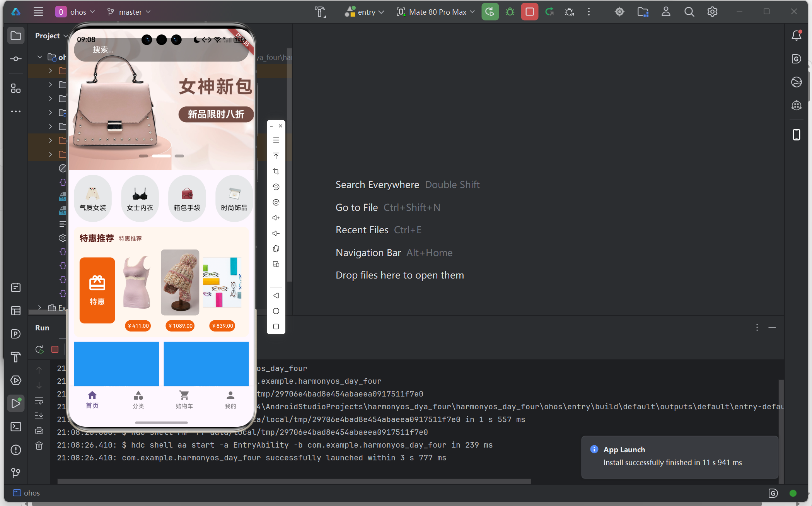
Task: Open the Notifications bell panel
Action: (796, 36)
